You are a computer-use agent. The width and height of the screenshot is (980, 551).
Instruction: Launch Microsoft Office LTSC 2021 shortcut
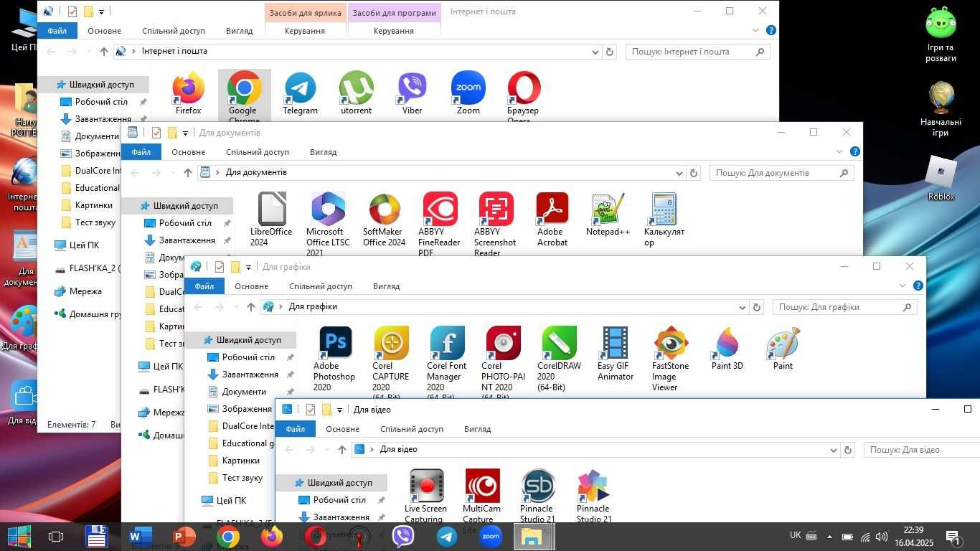click(328, 224)
